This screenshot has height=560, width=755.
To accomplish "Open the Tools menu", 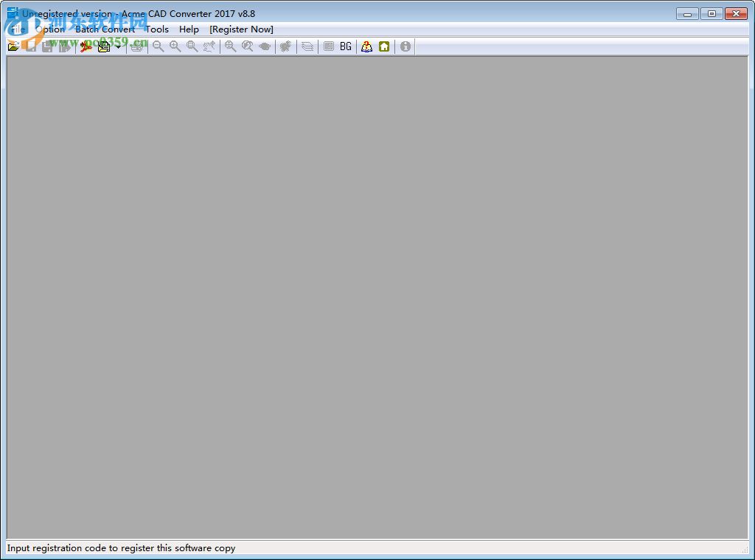I will click(157, 29).
